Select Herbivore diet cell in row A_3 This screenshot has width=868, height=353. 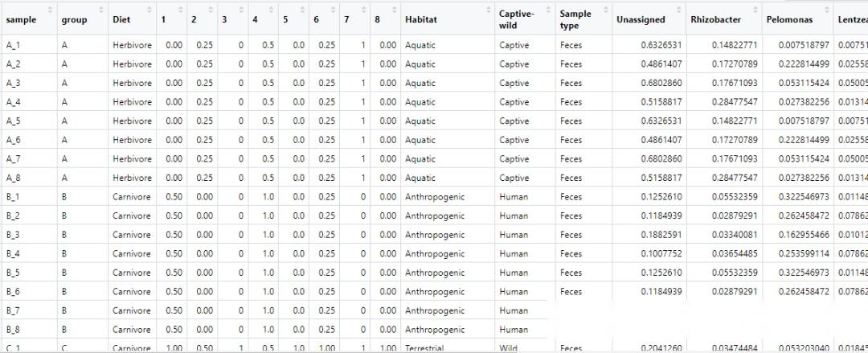(x=132, y=83)
